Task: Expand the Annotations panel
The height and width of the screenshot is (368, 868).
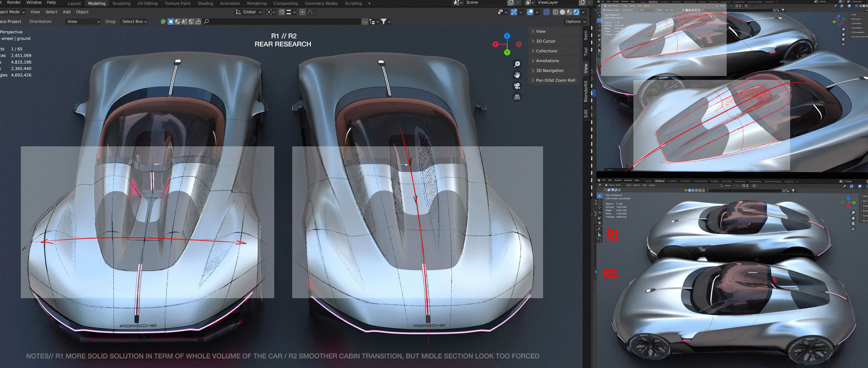Action: 547,61
